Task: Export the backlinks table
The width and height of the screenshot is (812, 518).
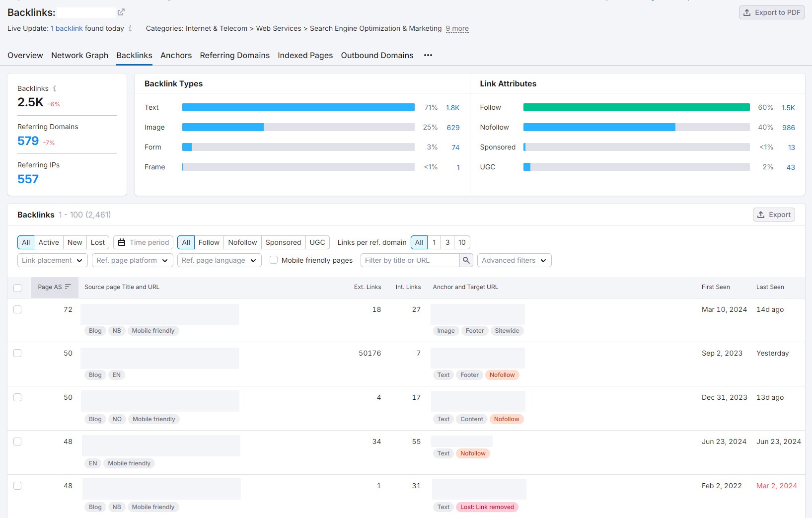Action: (x=773, y=215)
